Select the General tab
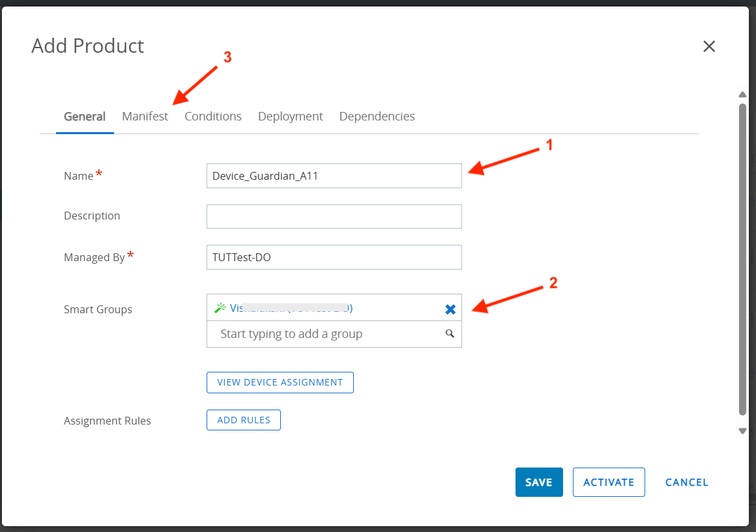Screen dimensions: 756x532 (x=85, y=117)
